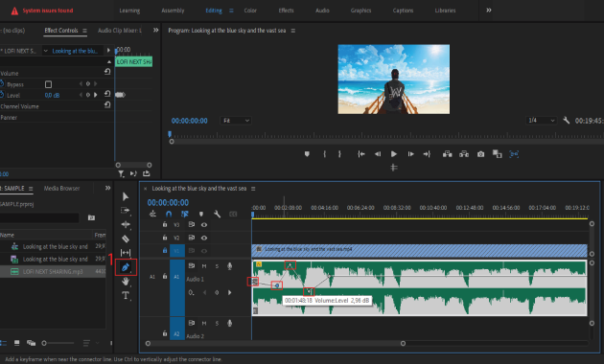The image size is (604, 364).
Task: Open the Media Browser tab
Action: [61, 188]
